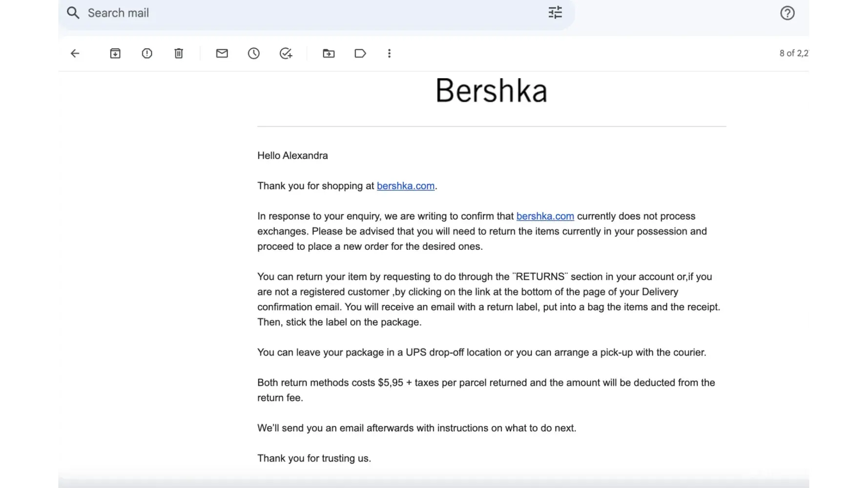Screen dimensions: 868x488
Task: Mark the email as unread
Action: tap(222, 53)
